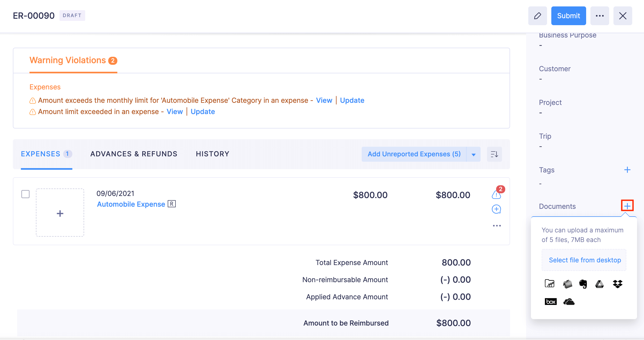Click Update link for monthly limit violation
The height and width of the screenshot is (340, 644).
click(352, 100)
